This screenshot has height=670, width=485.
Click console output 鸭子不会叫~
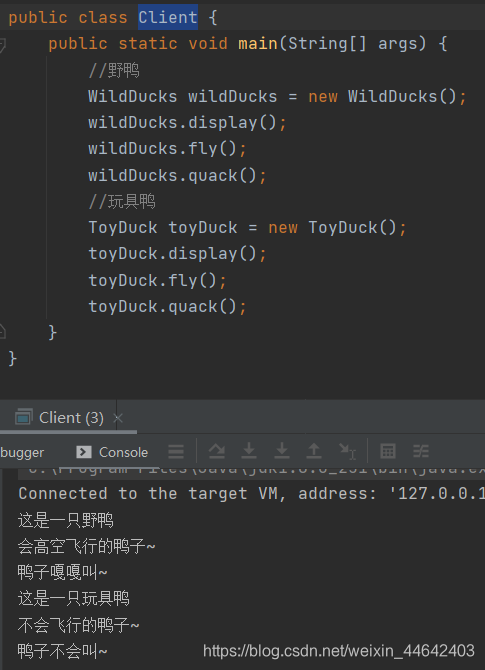pyautogui.click(x=62, y=652)
